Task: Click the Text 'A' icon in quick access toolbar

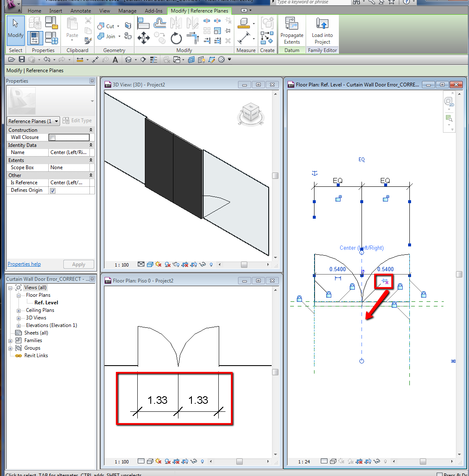Action: click(115, 60)
